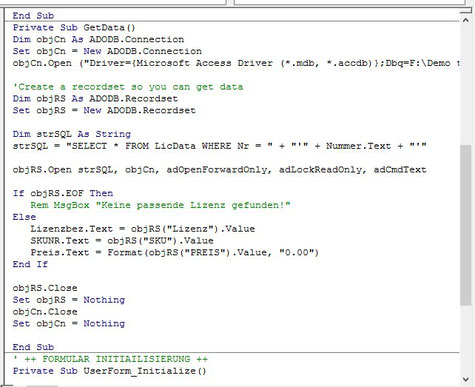475x387 pixels.
Task: Click the 'If objRS.EOF Then' line
Action: [x=63, y=193]
